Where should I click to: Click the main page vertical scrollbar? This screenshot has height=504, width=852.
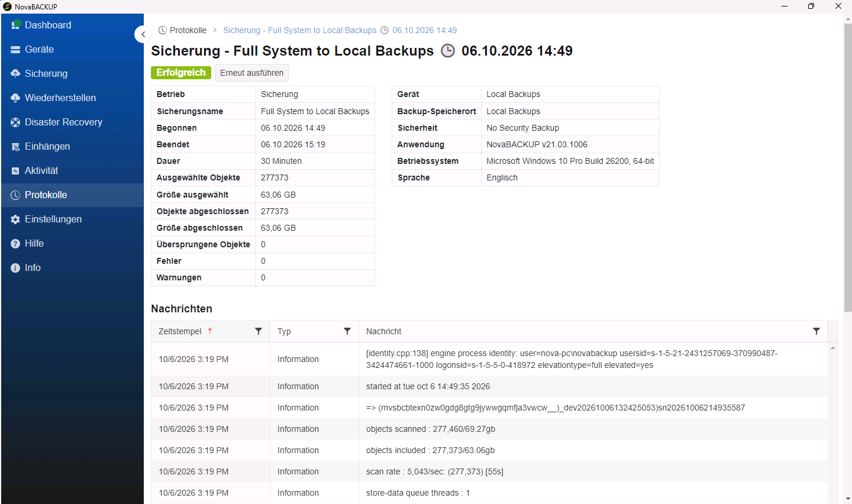click(x=847, y=169)
